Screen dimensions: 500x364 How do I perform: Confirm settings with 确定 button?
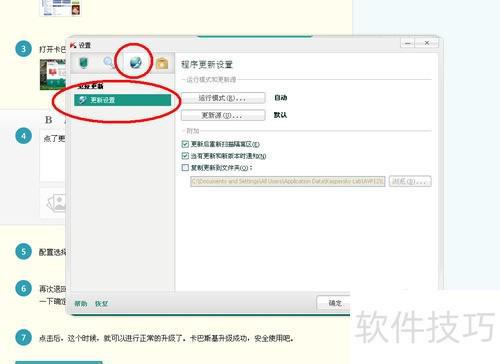[334, 303]
